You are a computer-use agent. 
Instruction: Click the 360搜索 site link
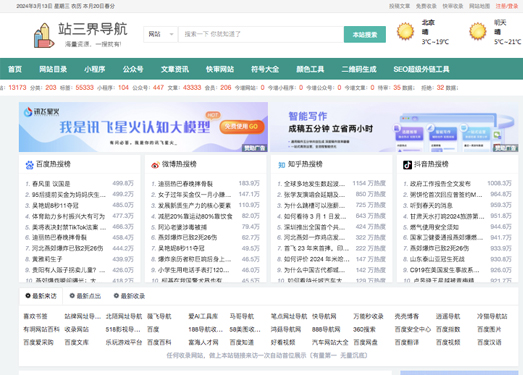pos(364,330)
